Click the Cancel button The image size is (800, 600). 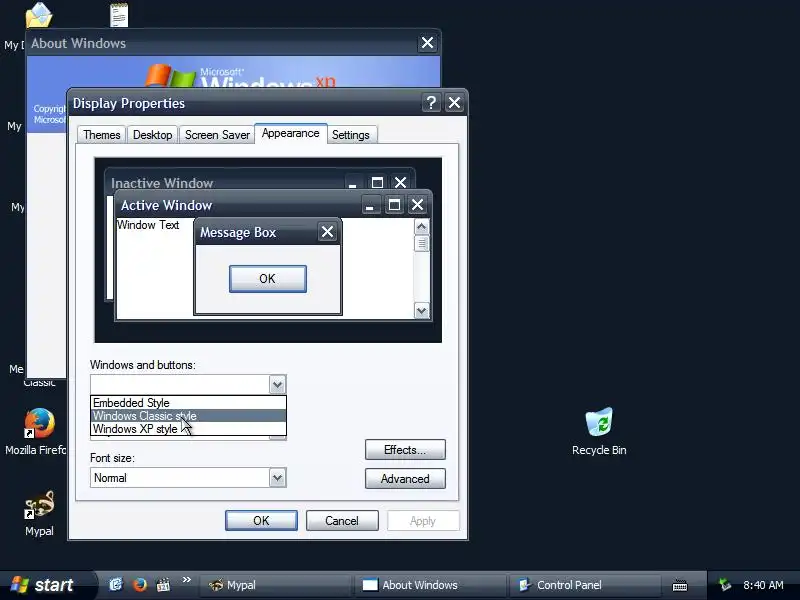pyautogui.click(x=342, y=520)
